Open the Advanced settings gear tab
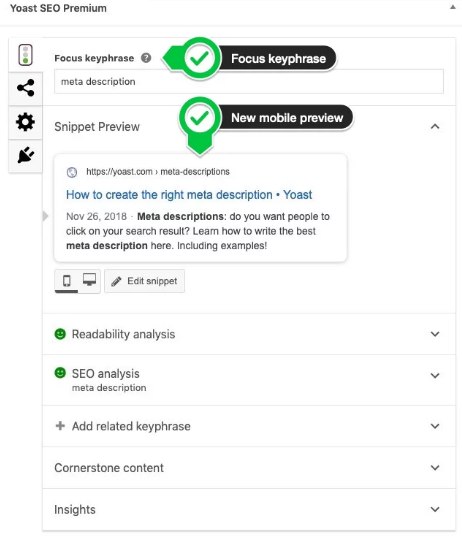Screen dimensions: 462x537 click(25, 122)
